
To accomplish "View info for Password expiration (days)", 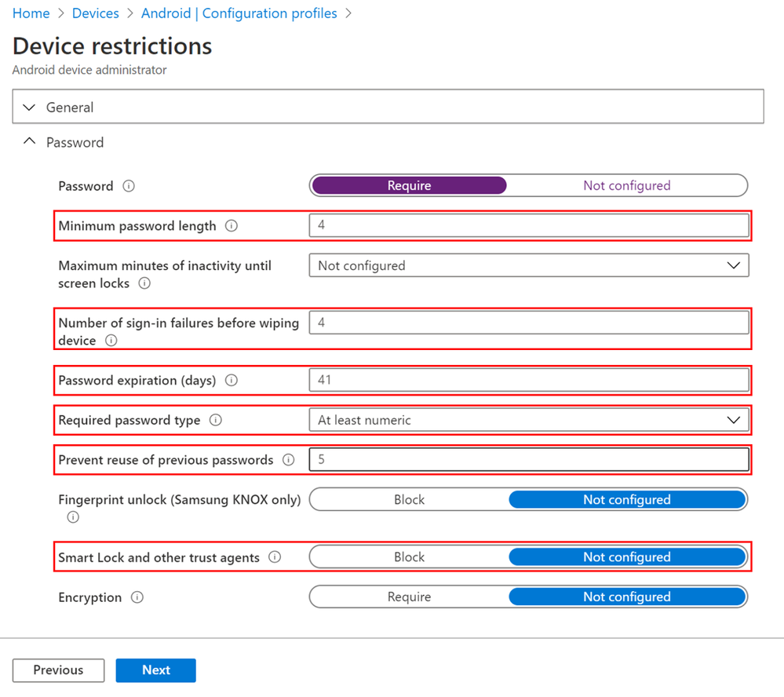I will [231, 381].
